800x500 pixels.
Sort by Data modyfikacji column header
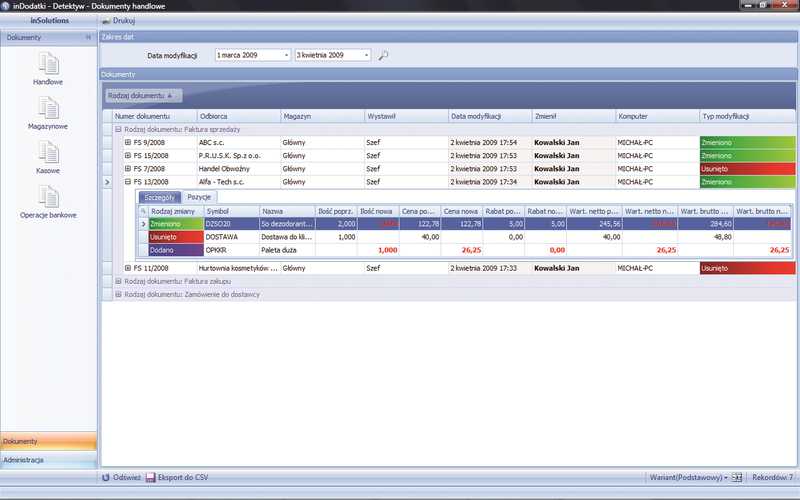[x=490, y=116]
